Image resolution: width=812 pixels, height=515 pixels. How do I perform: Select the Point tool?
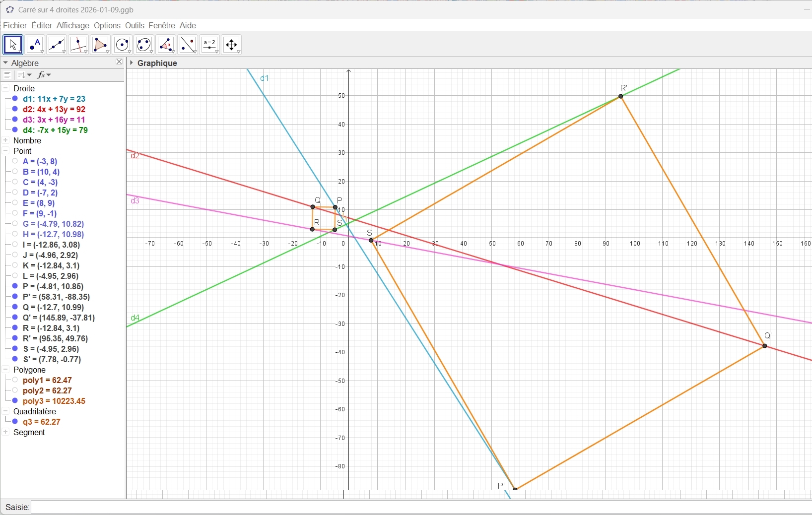point(35,45)
